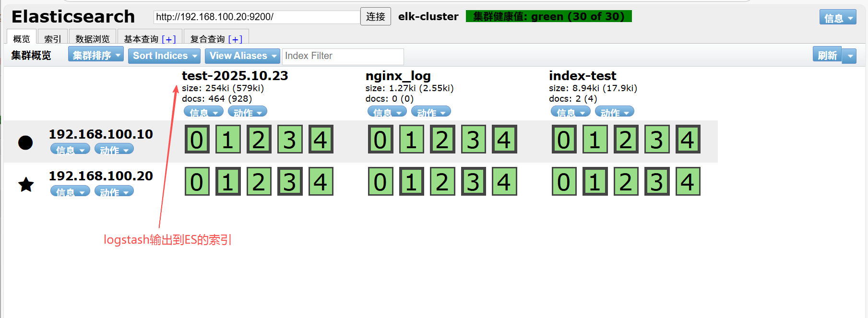
Task: Click shard 2 of index-test on node 192.168.100.10
Action: point(626,139)
